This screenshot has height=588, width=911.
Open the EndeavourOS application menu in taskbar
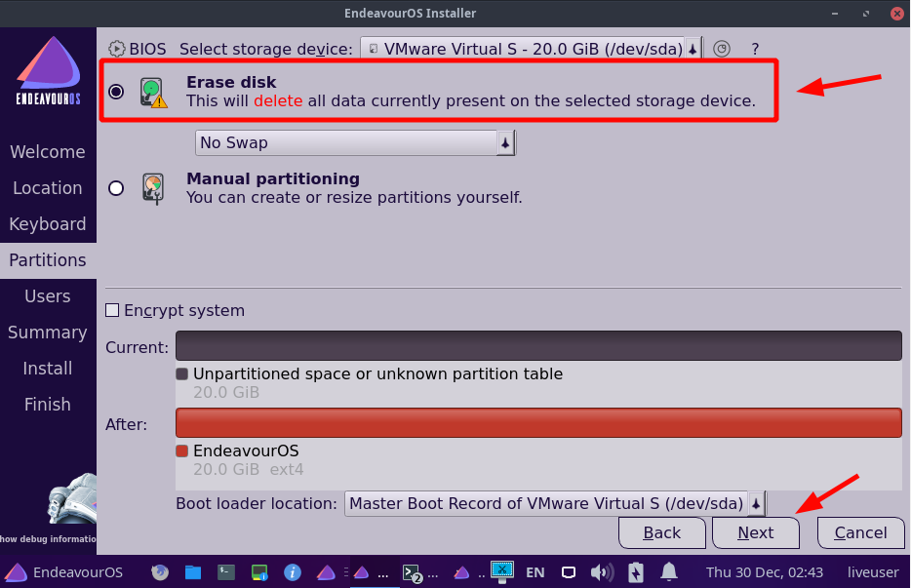pos(64,572)
